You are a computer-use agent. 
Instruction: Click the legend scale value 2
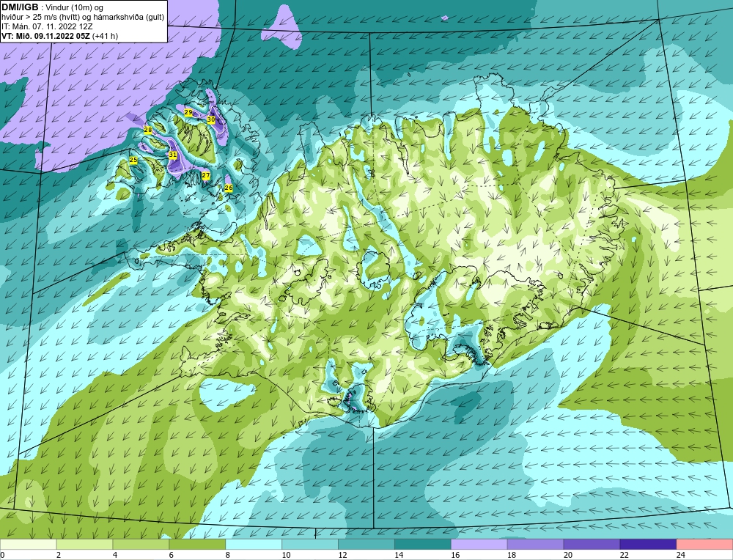(x=59, y=555)
